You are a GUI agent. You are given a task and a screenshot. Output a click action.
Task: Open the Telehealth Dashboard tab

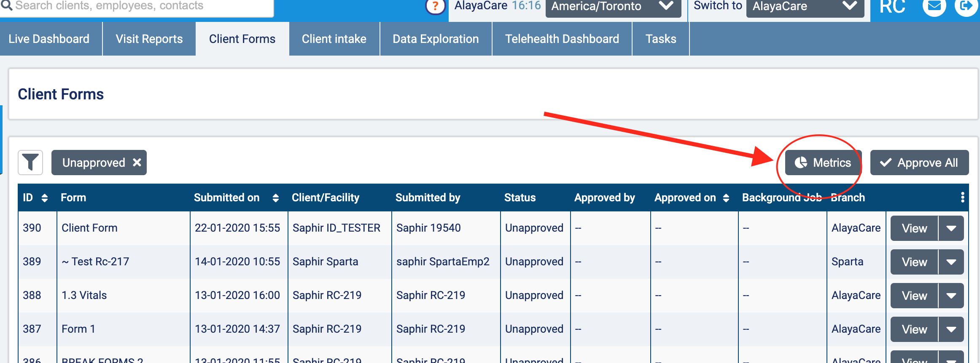562,39
